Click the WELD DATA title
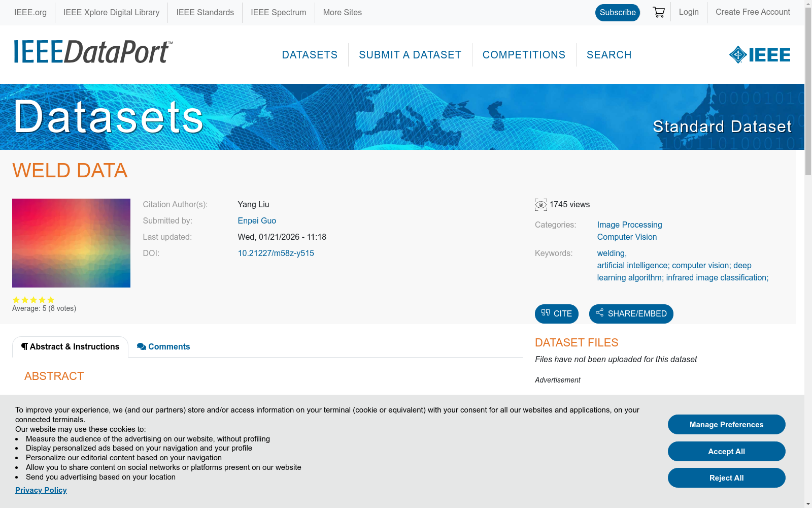The height and width of the screenshot is (508, 812). 70,171
